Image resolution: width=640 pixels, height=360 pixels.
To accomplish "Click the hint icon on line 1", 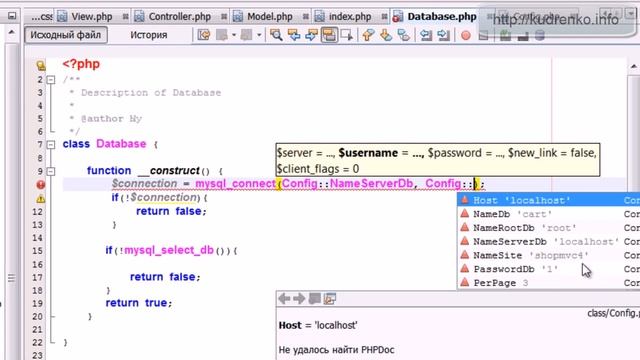I will click(40, 65).
